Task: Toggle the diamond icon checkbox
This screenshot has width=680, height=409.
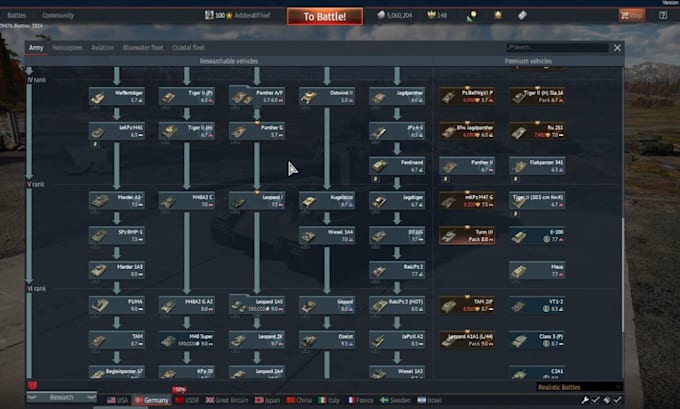Action: pyautogui.click(x=617, y=399)
